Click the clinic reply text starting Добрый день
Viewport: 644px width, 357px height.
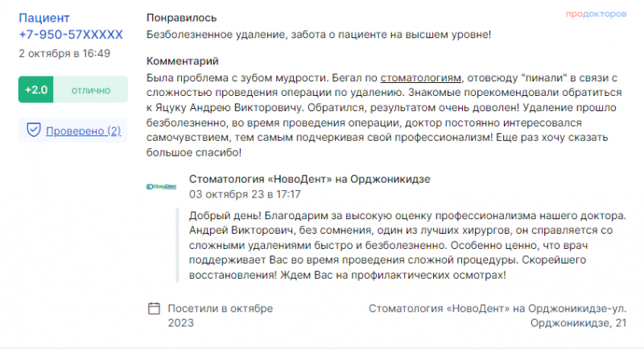tap(407, 245)
